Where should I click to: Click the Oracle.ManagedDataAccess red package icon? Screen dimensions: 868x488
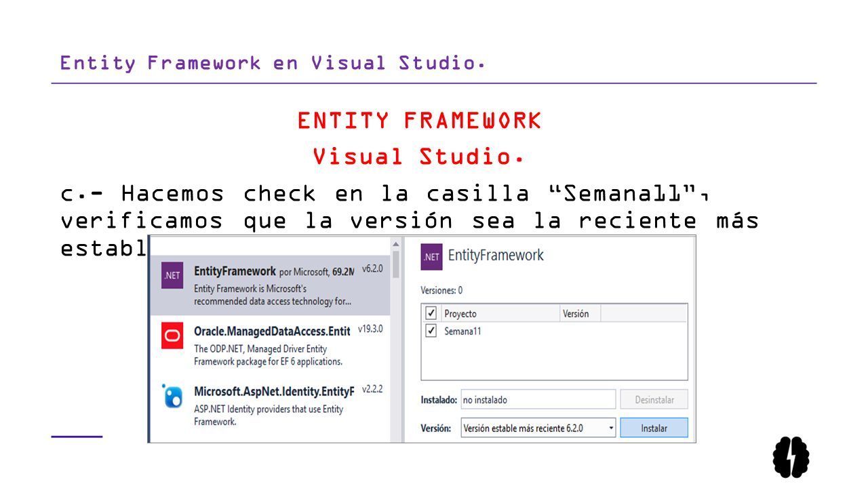pyautogui.click(x=172, y=336)
